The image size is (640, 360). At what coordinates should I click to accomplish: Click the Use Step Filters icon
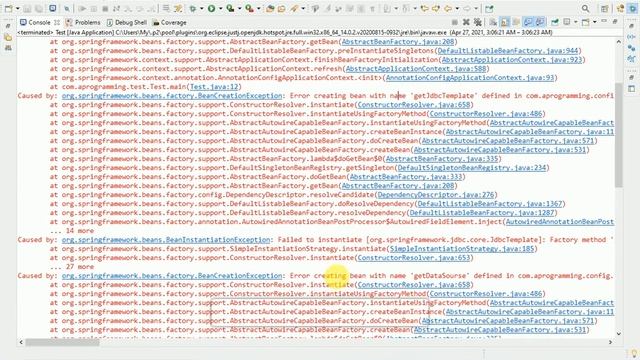[178, 9]
